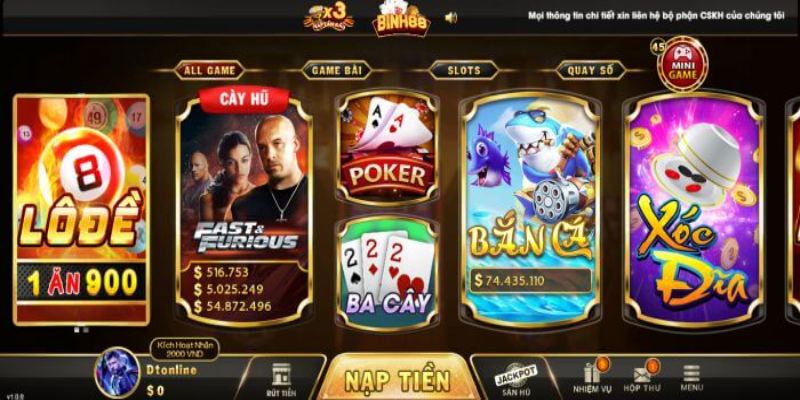Open the Nhiệm Vụ gift box icon
The image size is (800, 400).
[x=592, y=378]
